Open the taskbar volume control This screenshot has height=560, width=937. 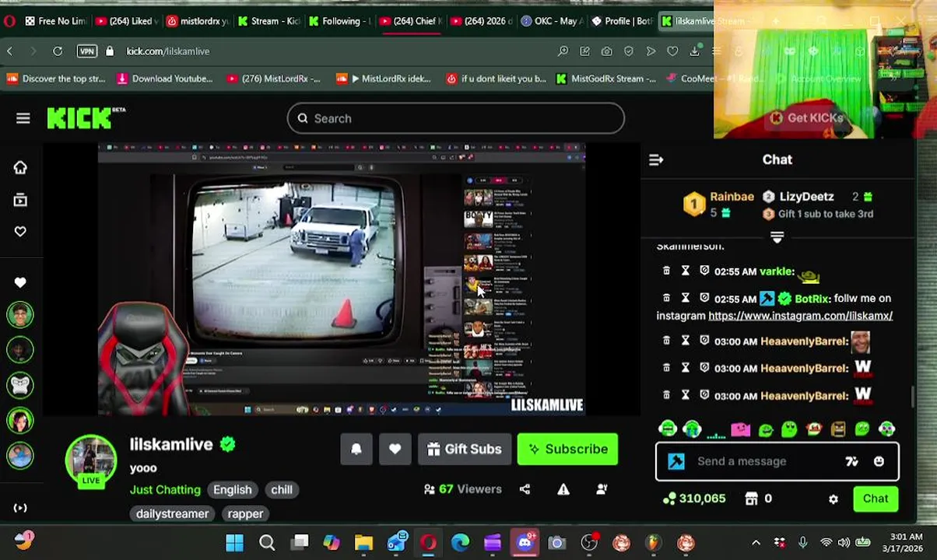[844, 542]
